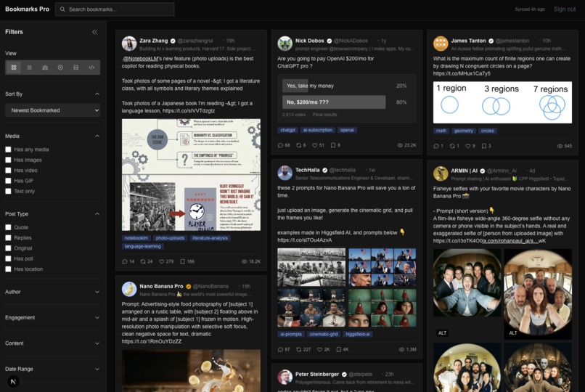Select the grid view icon
585x392 pixels.
click(x=14, y=68)
